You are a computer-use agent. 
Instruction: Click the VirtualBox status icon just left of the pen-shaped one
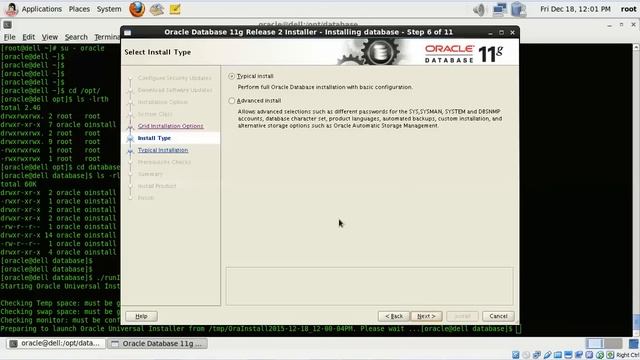coord(537,355)
